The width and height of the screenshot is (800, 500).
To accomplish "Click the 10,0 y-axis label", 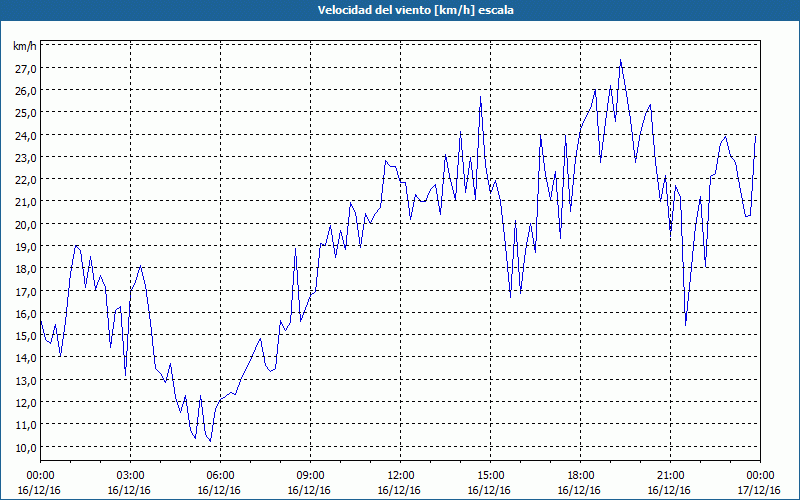I will pyautogui.click(x=26, y=447).
